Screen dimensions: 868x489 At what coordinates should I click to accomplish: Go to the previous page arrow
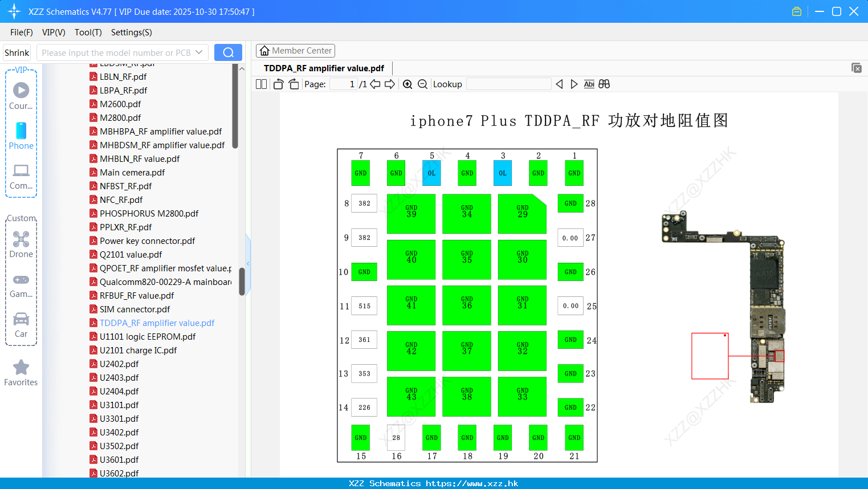tap(375, 84)
